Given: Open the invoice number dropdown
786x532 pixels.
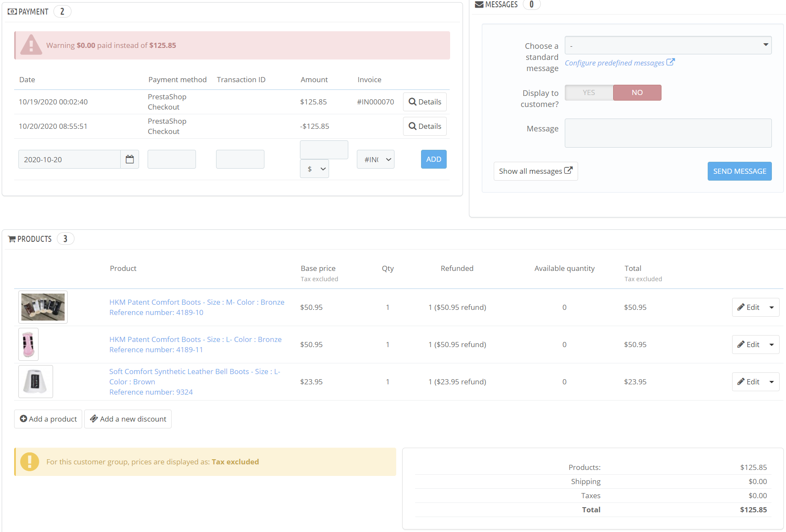Looking at the screenshot, I should tap(375, 159).
